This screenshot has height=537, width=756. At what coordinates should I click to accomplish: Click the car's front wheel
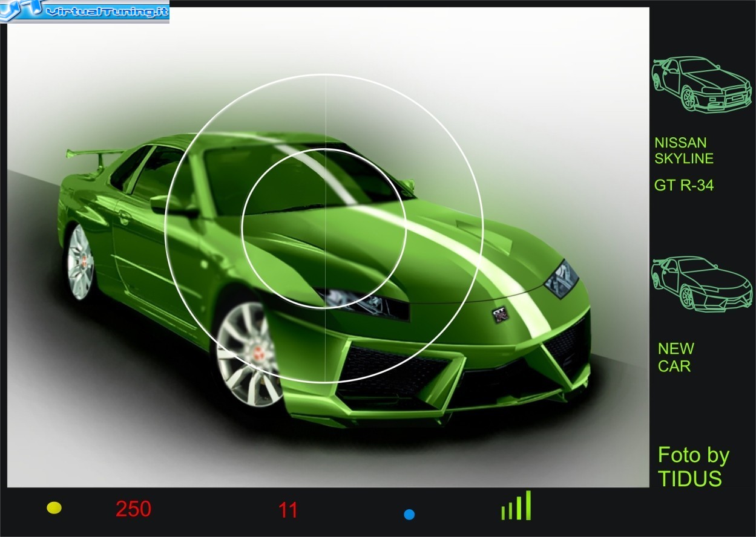249,354
